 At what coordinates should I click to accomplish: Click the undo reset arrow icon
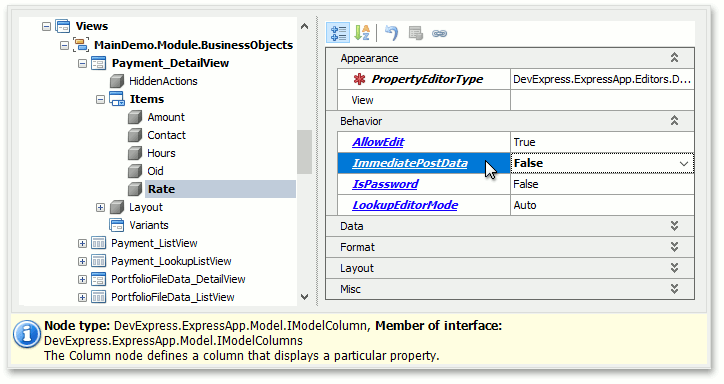[x=392, y=33]
